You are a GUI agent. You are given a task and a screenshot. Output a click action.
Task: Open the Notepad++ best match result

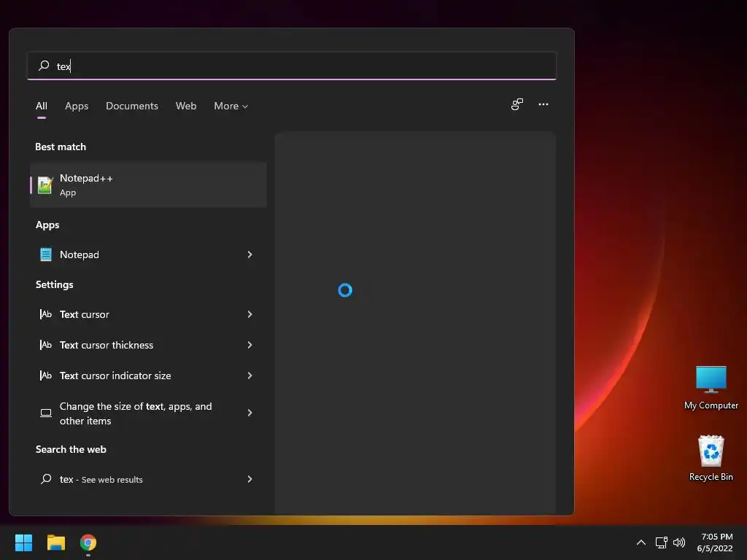click(148, 184)
